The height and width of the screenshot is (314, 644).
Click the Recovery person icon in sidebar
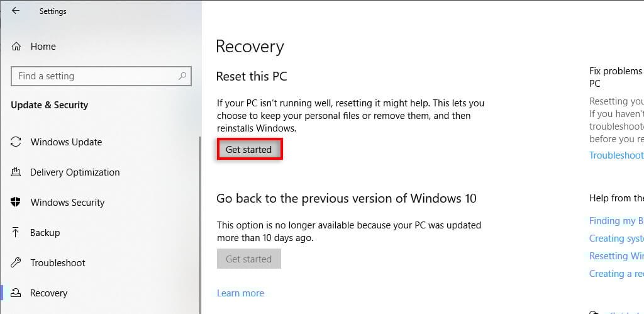(x=16, y=293)
